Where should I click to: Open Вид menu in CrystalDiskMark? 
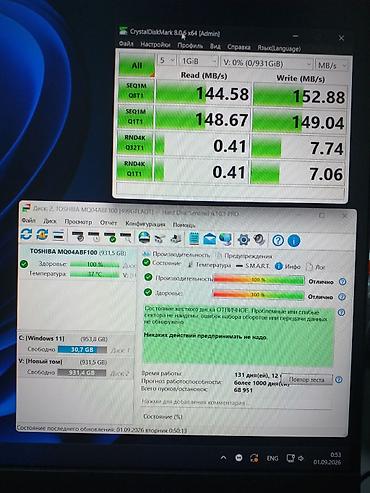tap(215, 46)
